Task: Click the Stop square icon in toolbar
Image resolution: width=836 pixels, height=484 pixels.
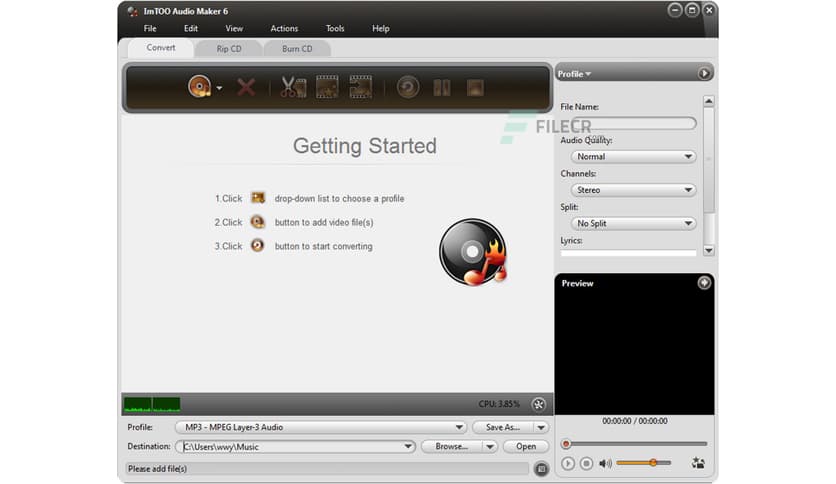Action: pyautogui.click(x=475, y=87)
